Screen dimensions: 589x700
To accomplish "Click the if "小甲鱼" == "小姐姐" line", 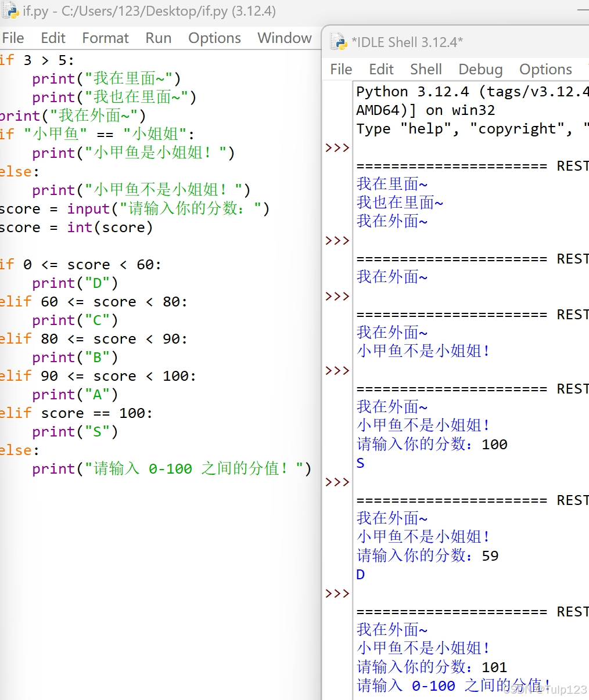I will (x=98, y=135).
